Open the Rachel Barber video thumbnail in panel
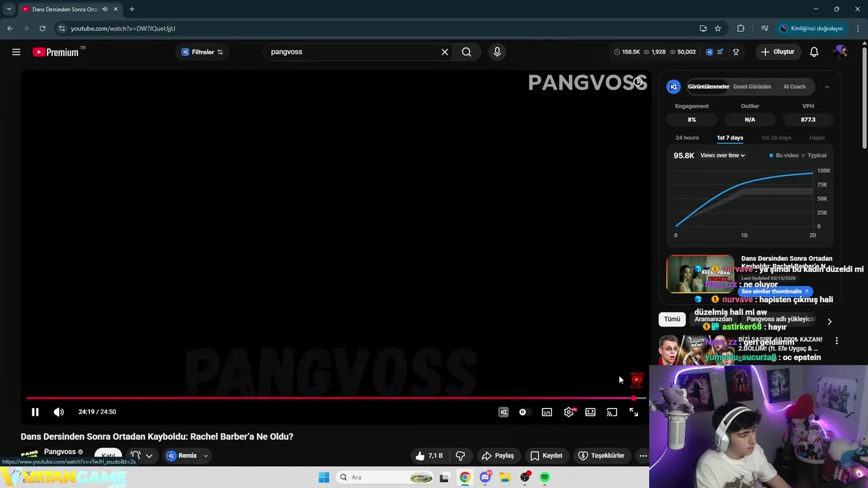 700,274
